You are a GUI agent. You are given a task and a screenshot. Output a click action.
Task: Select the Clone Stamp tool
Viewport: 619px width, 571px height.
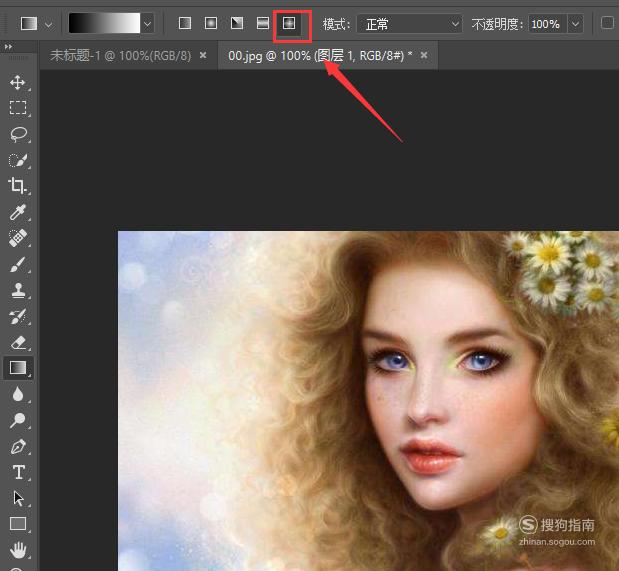pyautogui.click(x=18, y=290)
